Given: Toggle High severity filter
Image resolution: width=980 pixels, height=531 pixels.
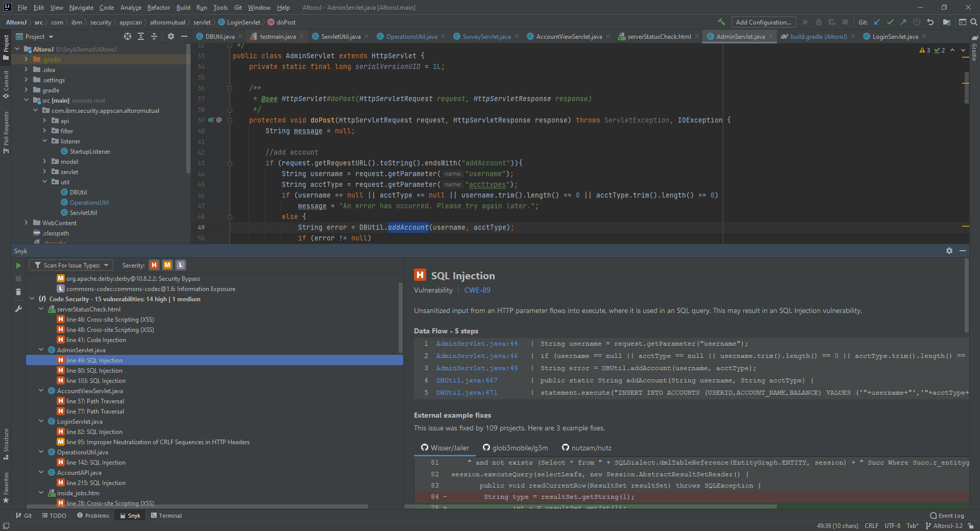Looking at the screenshot, I should 154,265.
